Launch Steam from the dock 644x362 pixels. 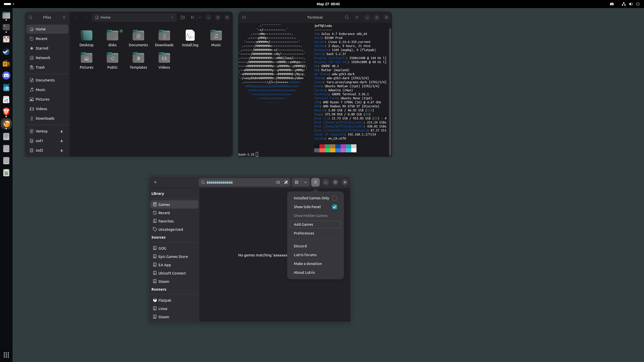pyautogui.click(x=6, y=52)
